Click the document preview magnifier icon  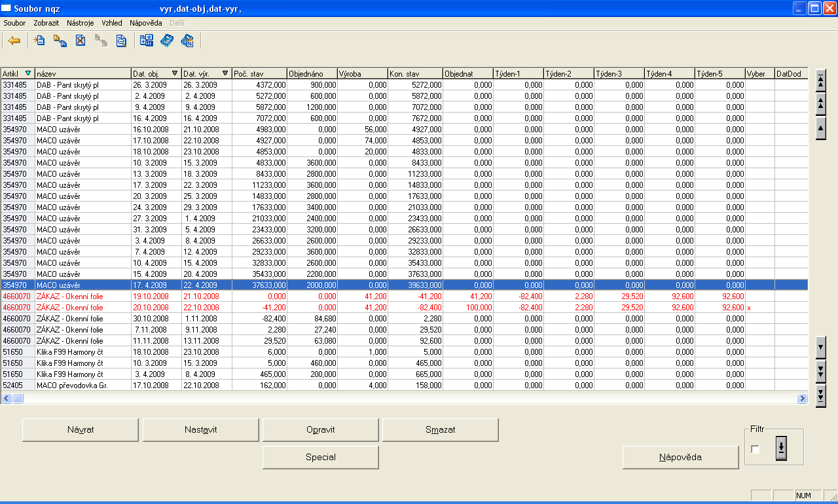coord(121,41)
